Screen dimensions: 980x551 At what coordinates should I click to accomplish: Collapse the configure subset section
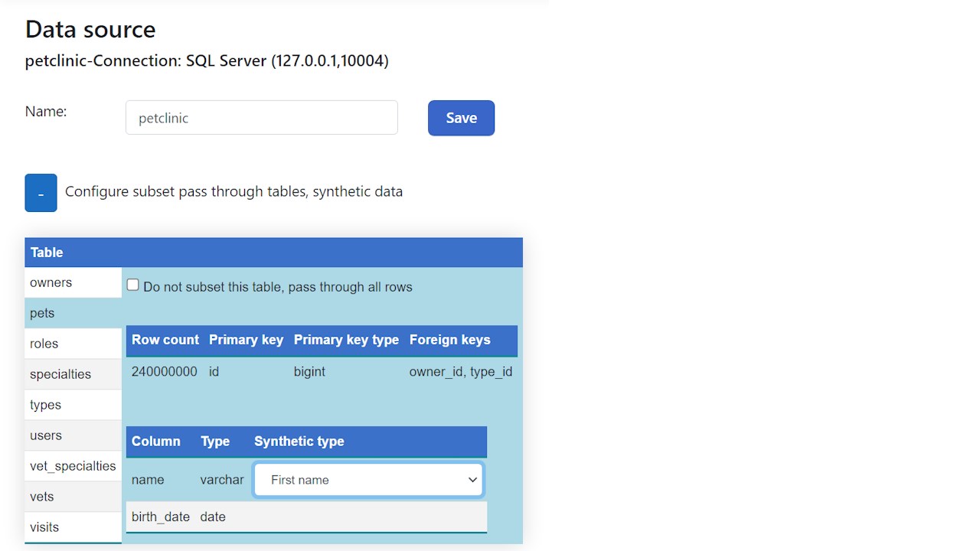(41, 193)
